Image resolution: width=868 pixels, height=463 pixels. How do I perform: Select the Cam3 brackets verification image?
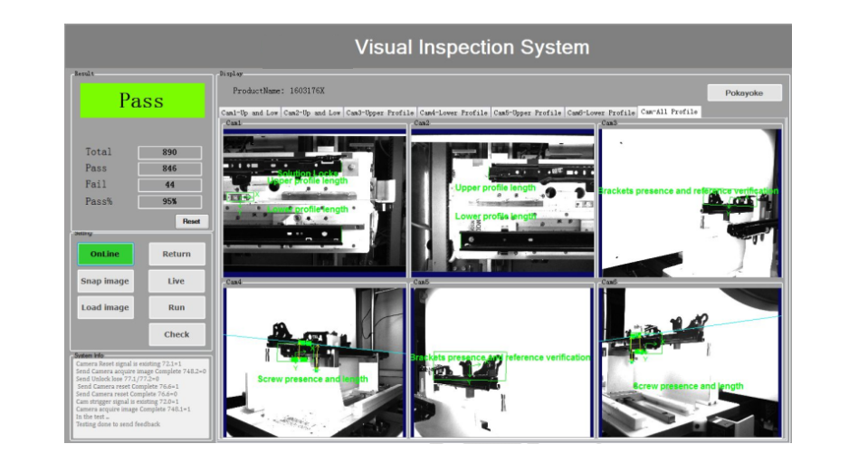(x=690, y=202)
